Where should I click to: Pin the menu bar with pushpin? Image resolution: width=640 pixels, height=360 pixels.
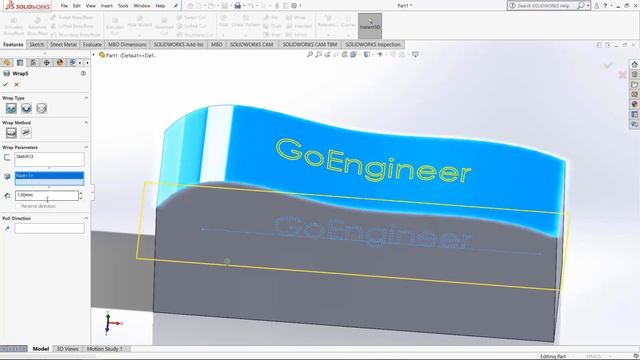coord(176,6)
